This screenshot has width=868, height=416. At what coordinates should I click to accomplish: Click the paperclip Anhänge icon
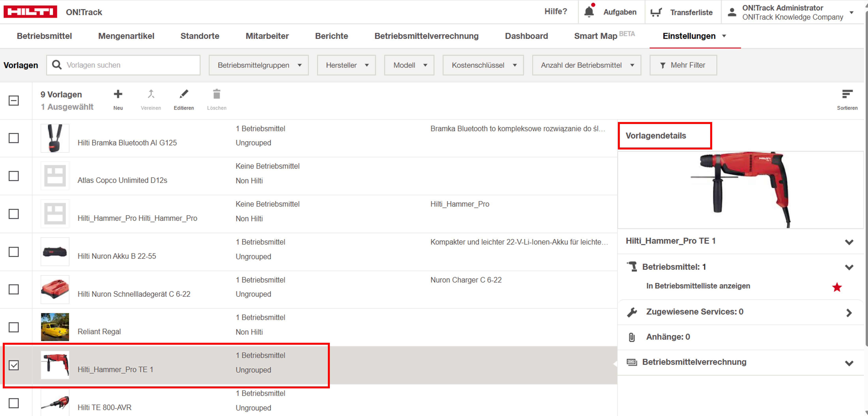pyautogui.click(x=632, y=337)
